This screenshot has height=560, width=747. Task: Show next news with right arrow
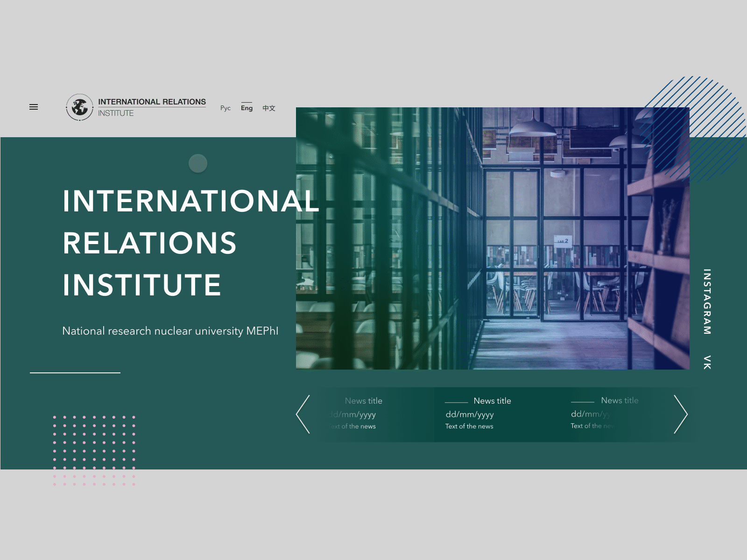[681, 414]
